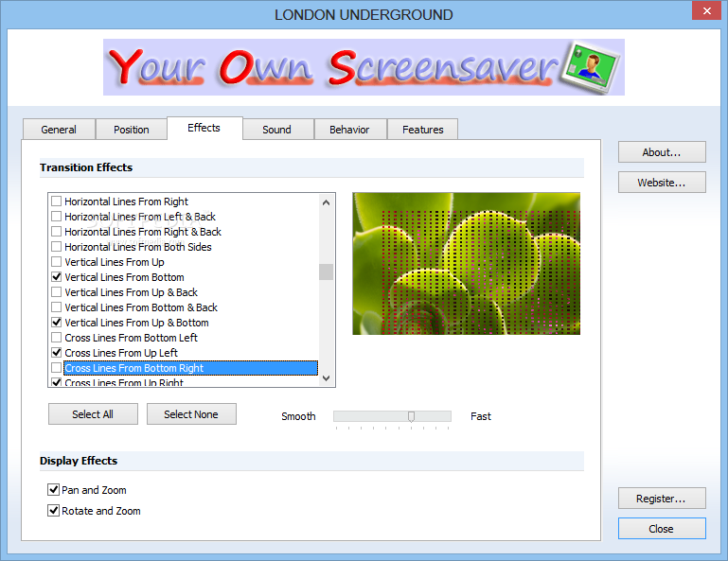Screen dimensions: 728x561
Task: Uncheck Vertical Lines From Up & Bottom
Action: (56, 323)
